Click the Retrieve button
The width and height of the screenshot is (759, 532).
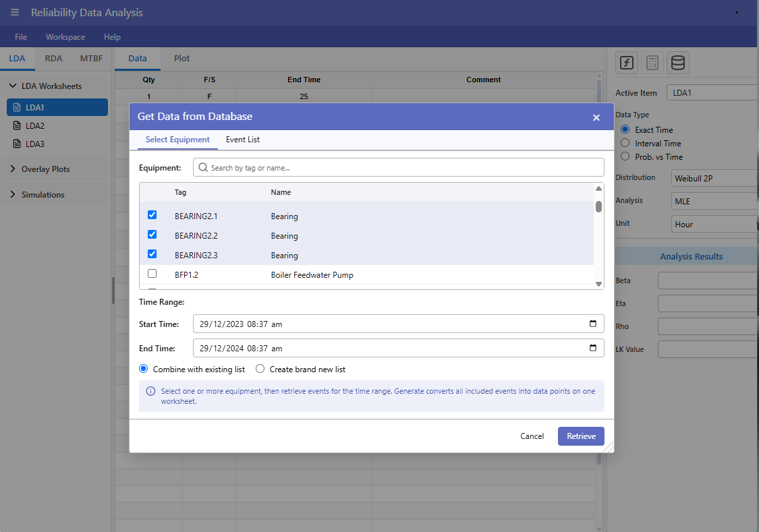click(581, 436)
